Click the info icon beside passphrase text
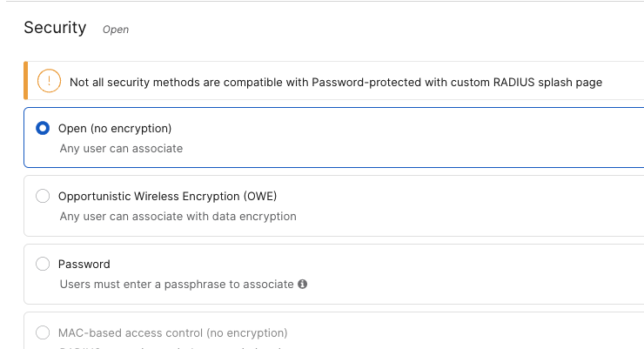 point(303,284)
